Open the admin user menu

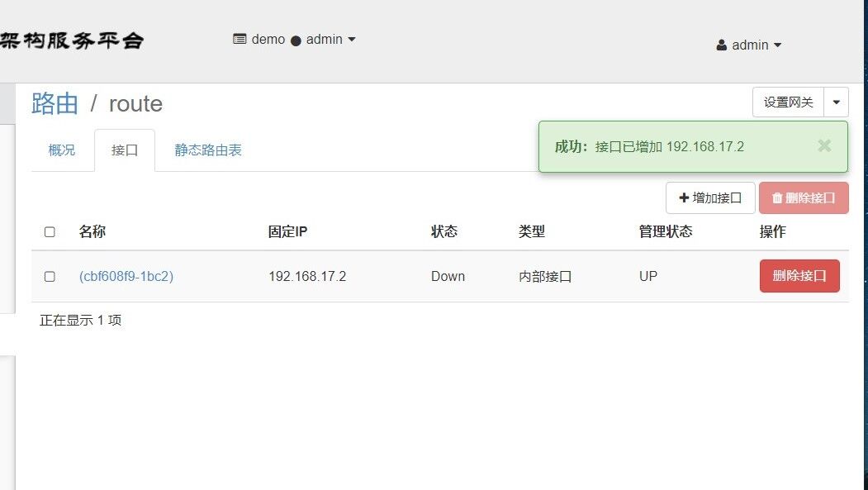[x=749, y=45]
